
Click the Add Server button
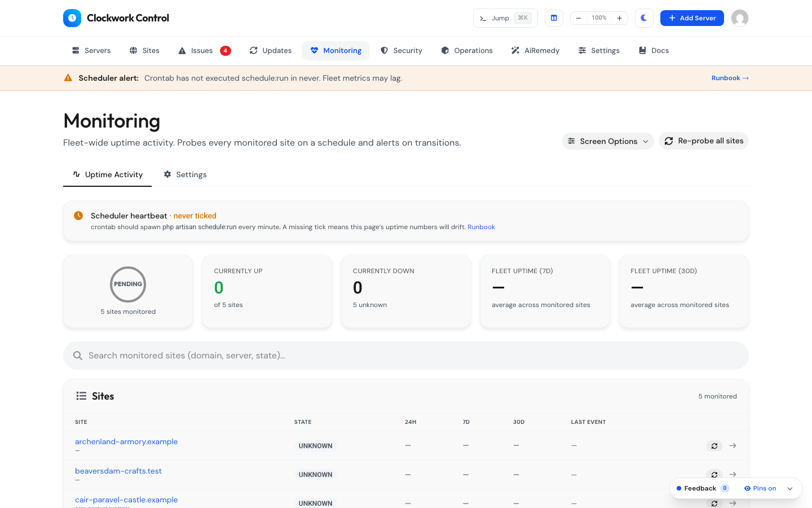(692, 18)
